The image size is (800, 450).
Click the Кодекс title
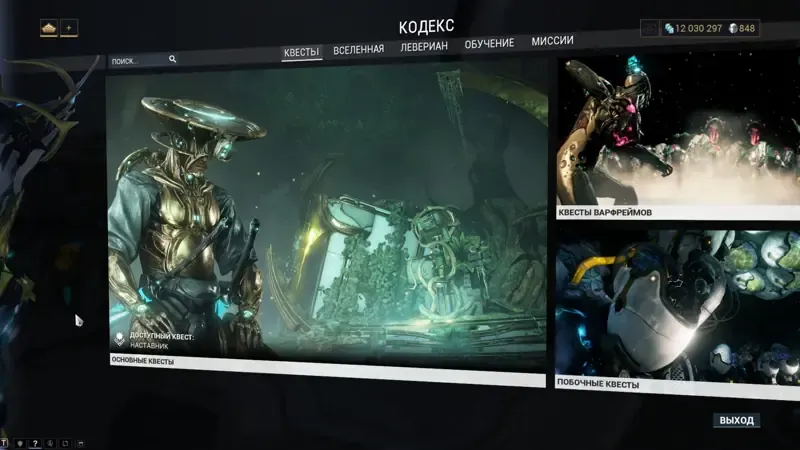427,26
